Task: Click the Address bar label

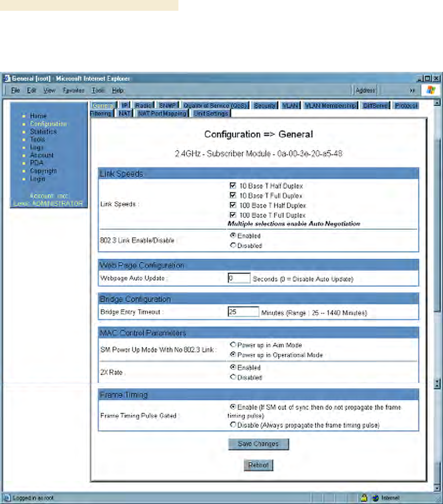Action: click(365, 91)
